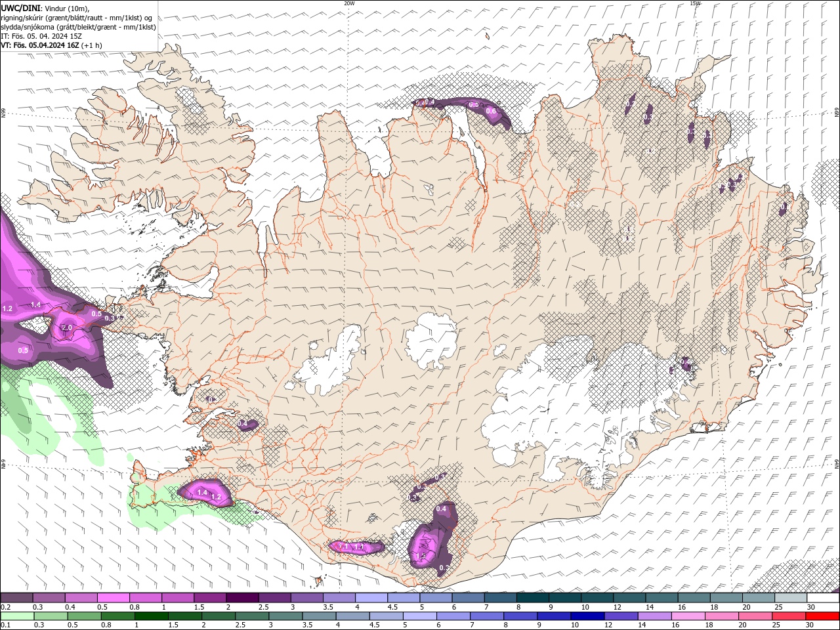Choose lower scale swatch between 8 and 9
This screenshot has width=840, height=630.
[520, 616]
